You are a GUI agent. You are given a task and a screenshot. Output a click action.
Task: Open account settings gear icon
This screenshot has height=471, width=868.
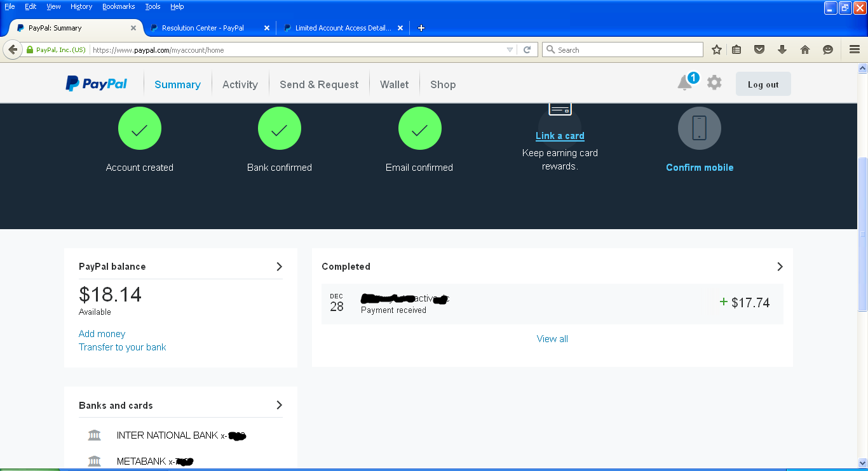(x=714, y=83)
